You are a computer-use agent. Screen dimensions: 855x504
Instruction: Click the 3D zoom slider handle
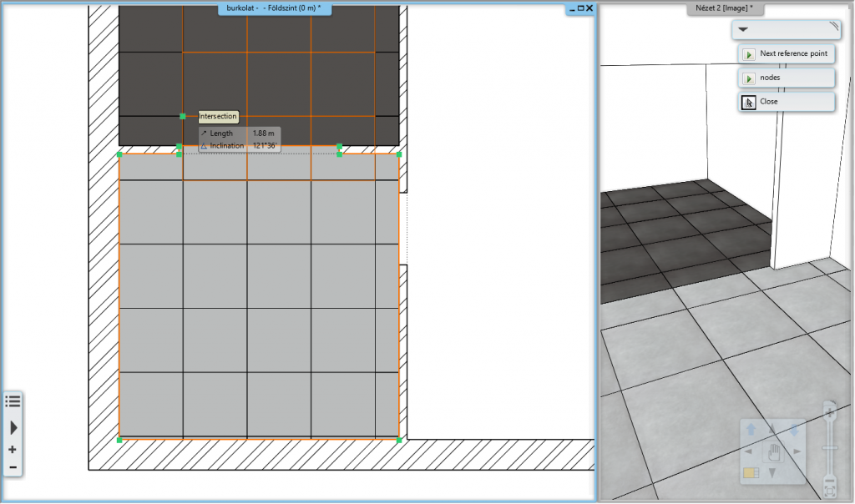tap(829, 448)
